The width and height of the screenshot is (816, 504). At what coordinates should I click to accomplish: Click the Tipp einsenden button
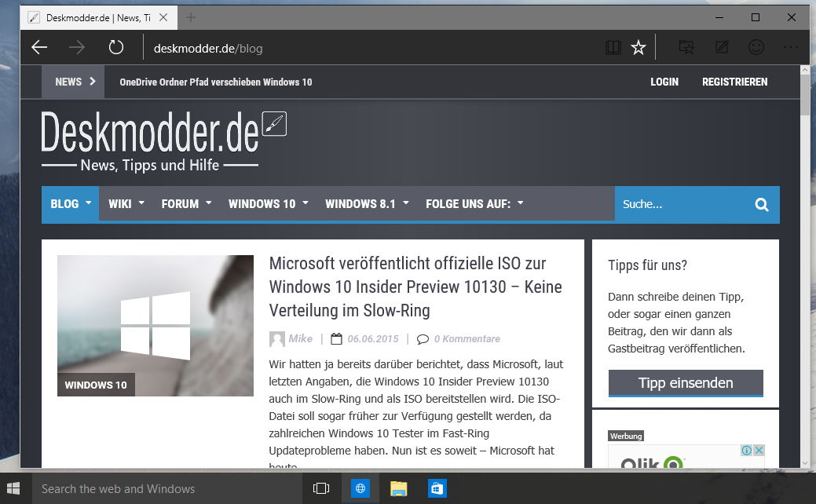686,383
